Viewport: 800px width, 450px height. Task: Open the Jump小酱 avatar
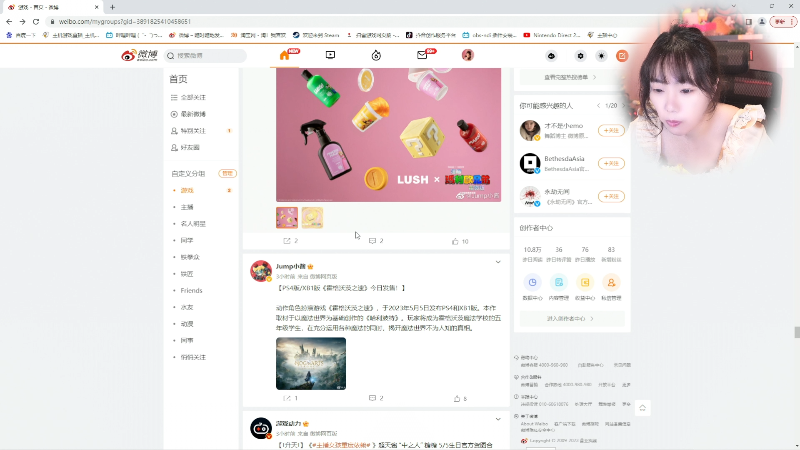click(261, 270)
